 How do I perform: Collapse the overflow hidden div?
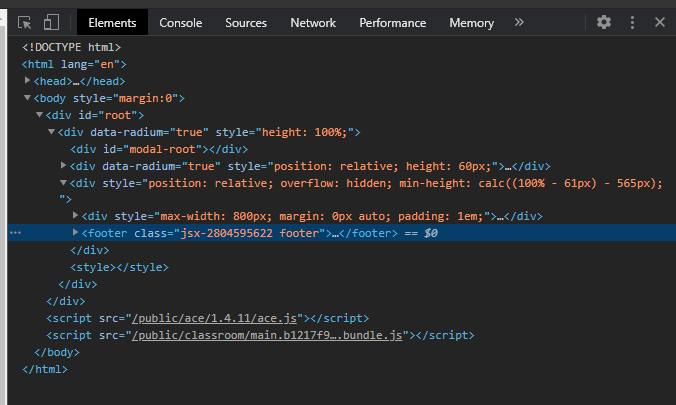point(63,183)
